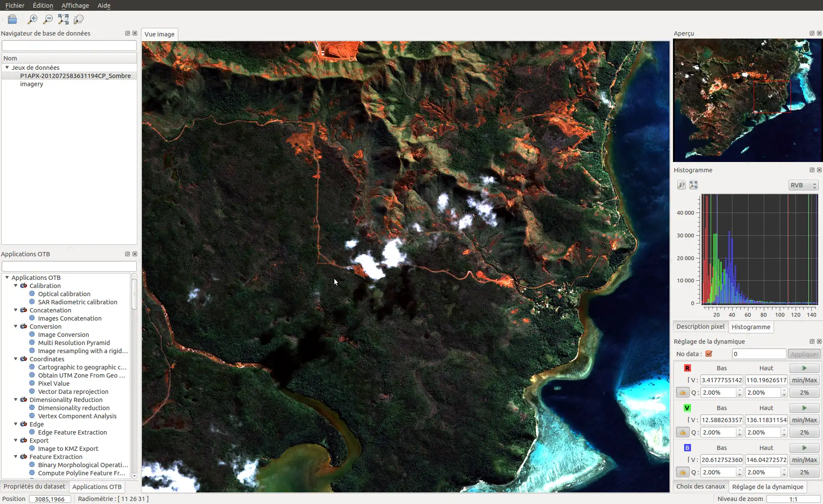Click the Position input field at bottom
The height and width of the screenshot is (504, 823).
50,498
